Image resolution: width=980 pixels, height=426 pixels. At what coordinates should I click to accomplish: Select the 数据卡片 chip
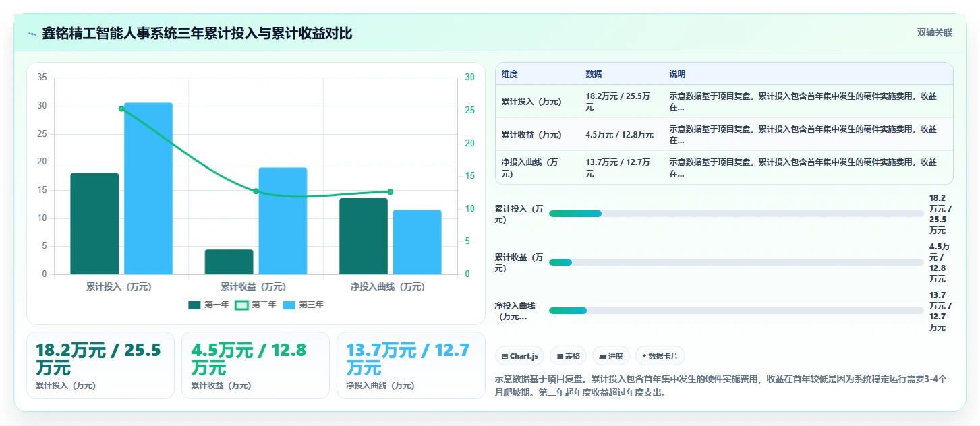click(660, 356)
